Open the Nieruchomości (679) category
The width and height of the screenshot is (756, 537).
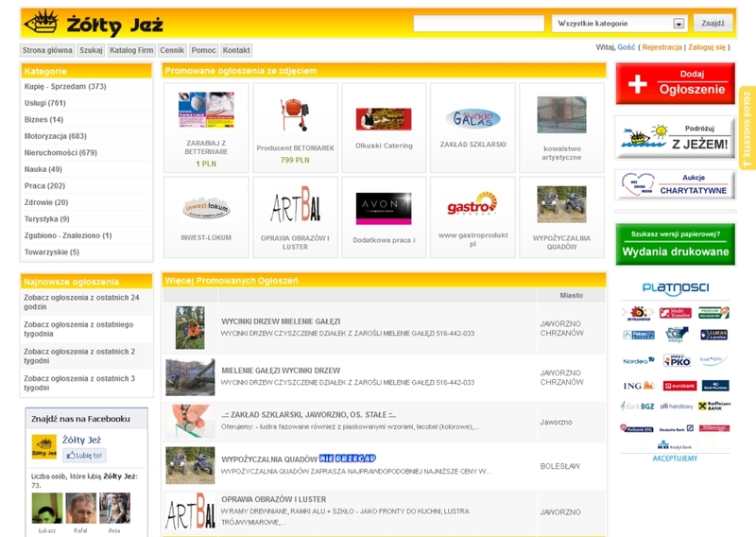click(60, 152)
